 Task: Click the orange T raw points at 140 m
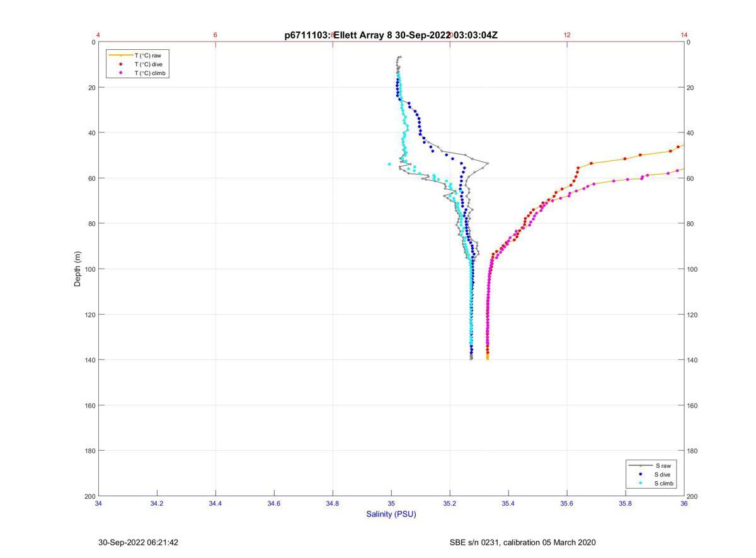coord(488,357)
